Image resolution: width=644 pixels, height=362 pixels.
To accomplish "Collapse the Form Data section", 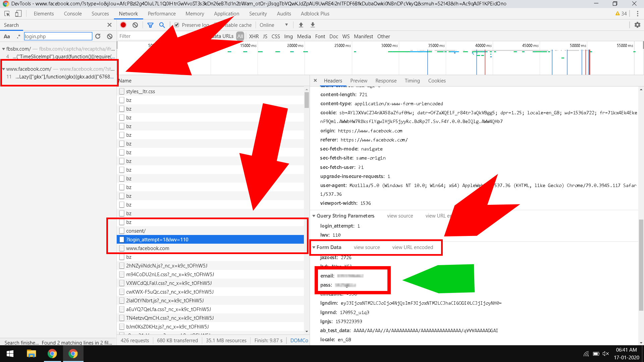I will (x=314, y=247).
